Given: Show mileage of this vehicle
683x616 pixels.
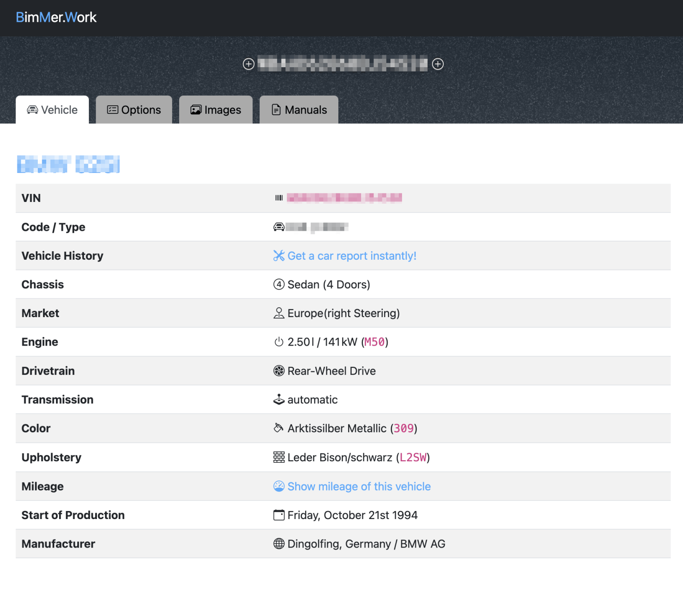Looking at the screenshot, I should point(359,486).
